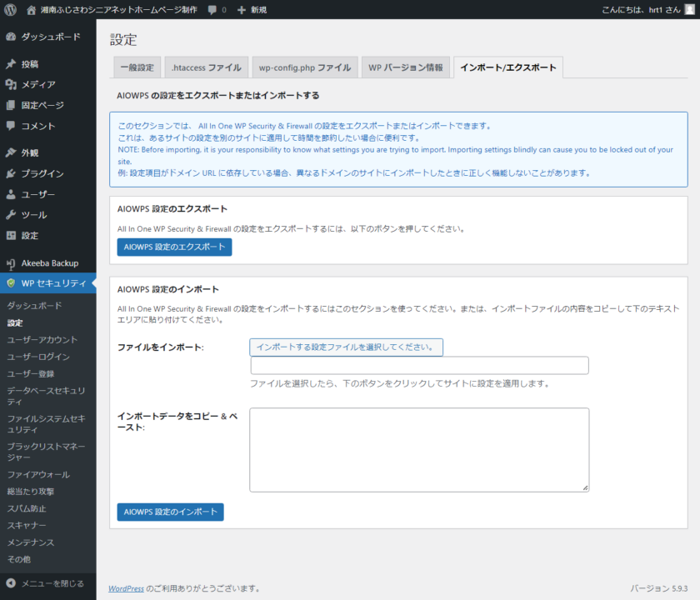Open ユーザー登録 submenu item
Screen dimensions: 700x600
click(30, 373)
